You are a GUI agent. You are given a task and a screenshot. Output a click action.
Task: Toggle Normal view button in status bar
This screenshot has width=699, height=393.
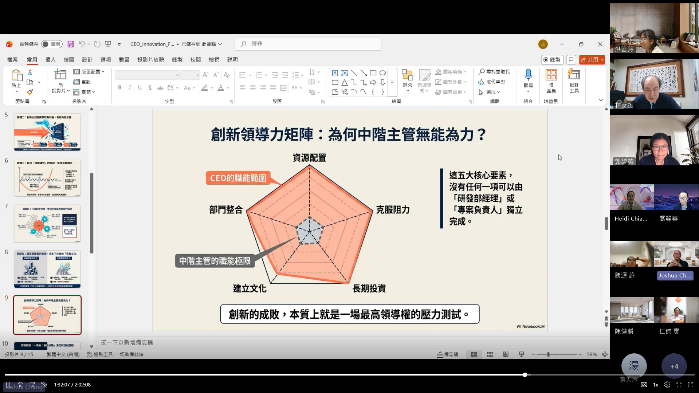pos(474,354)
